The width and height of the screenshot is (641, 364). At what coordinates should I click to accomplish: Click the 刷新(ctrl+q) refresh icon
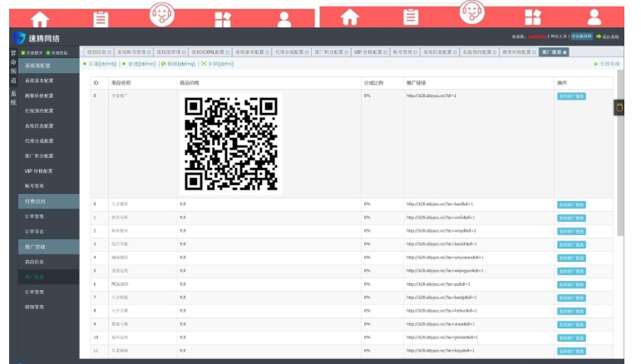point(164,64)
